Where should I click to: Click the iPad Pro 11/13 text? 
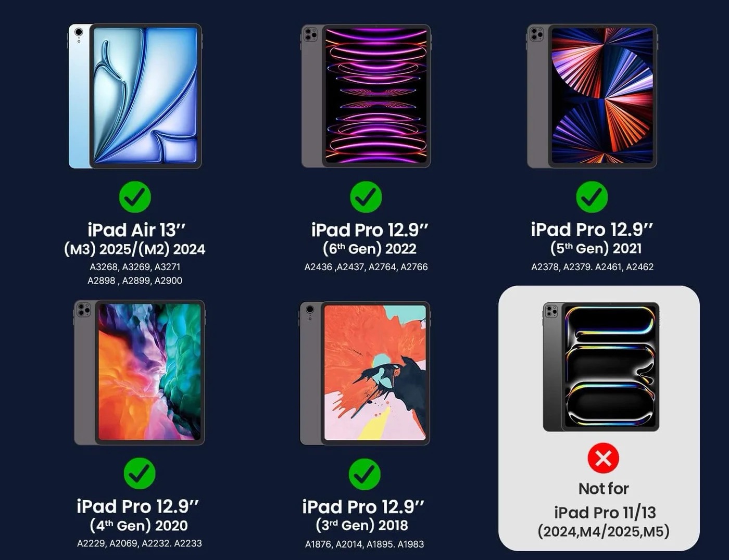[605, 513]
